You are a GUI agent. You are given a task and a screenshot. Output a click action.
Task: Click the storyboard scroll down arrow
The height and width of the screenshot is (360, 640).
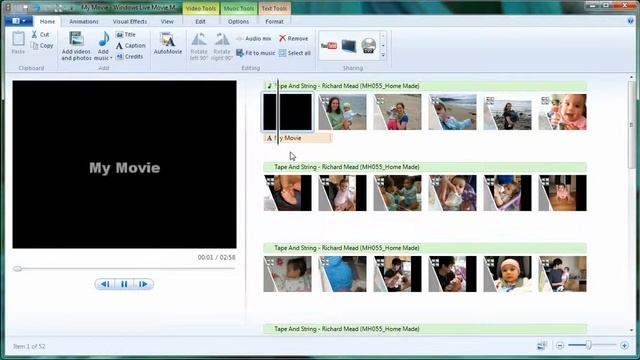click(x=631, y=330)
